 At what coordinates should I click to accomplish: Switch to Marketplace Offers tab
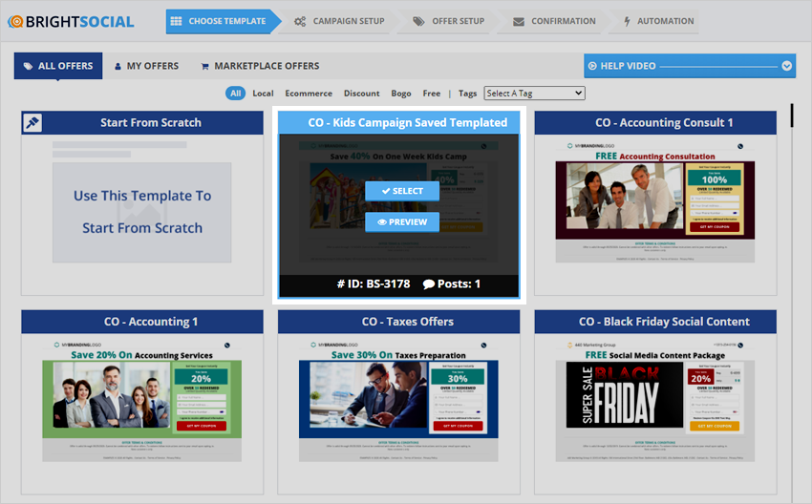point(260,66)
